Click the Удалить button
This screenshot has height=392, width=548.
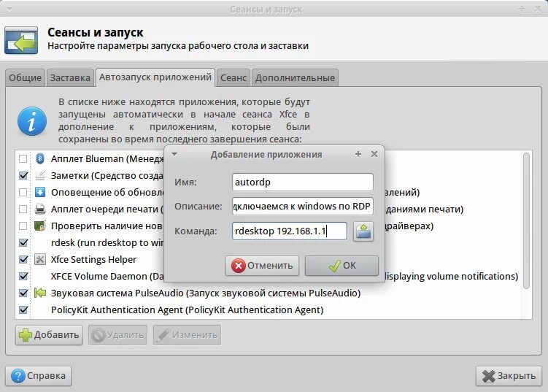[x=117, y=335]
